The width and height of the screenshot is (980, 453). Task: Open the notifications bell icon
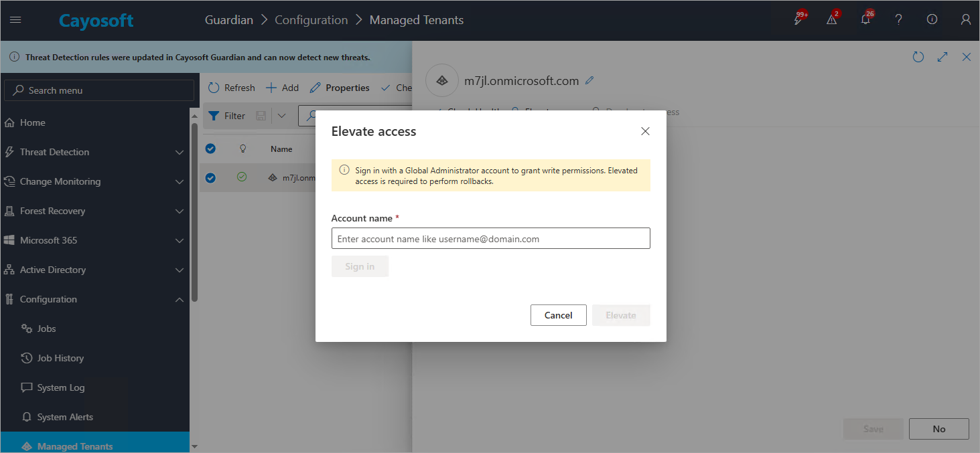tap(865, 20)
